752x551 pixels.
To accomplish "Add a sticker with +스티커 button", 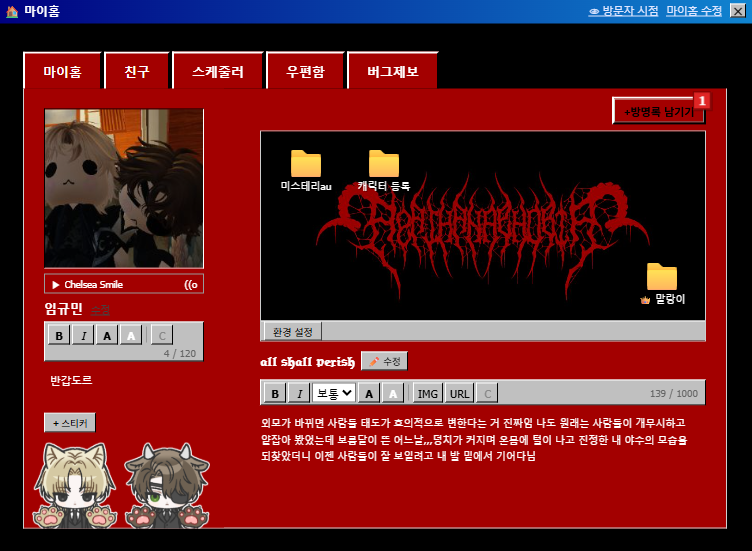I will tap(70, 422).
